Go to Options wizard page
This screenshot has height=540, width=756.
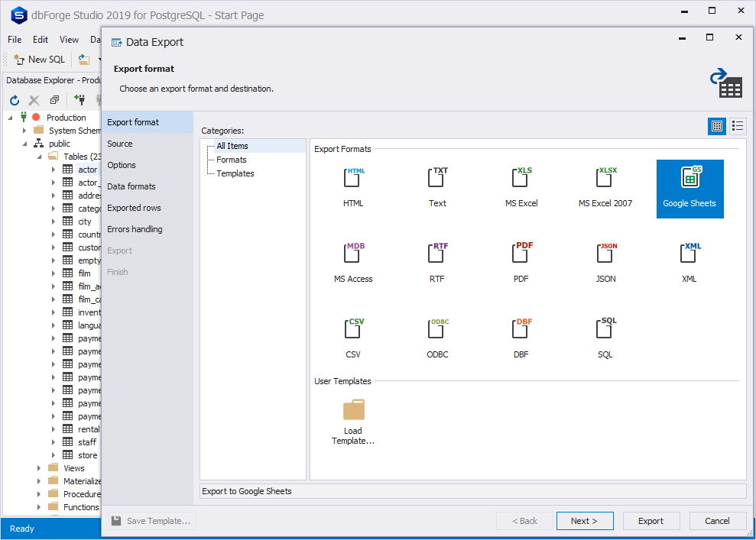tap(148, 165)
